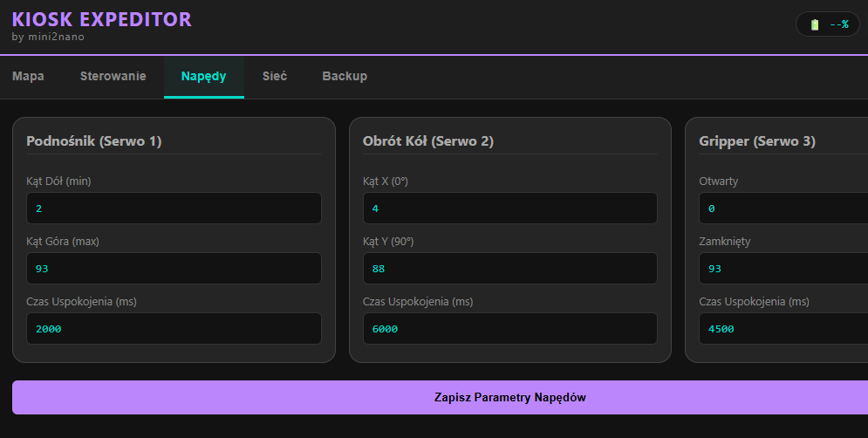Image resolution: width=868 pixels, height=438 pixels.
Task: Click Podnośnik Czas Uspokojenia field
Action: pyautogui.click(x=174, y=329)
